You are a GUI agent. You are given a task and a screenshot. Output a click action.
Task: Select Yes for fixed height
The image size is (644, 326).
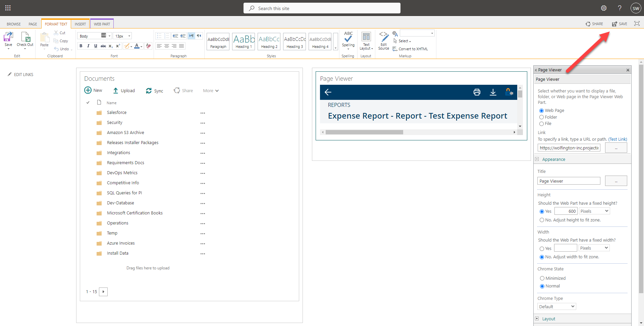pyautogui.click(x=542, y=211)
